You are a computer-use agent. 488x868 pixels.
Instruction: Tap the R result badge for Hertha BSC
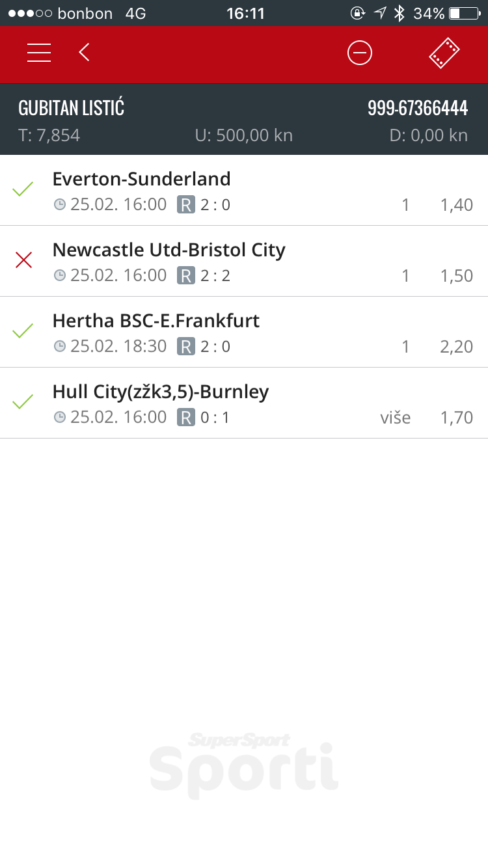[x=186, y=347]
